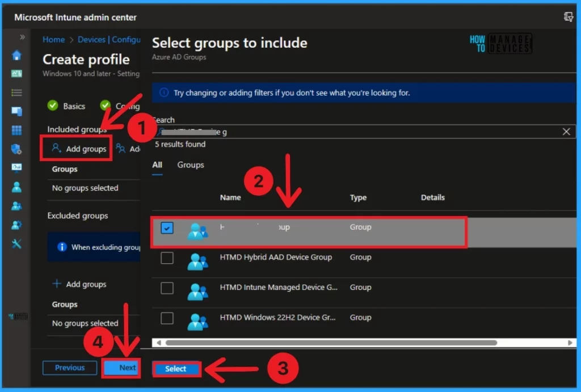
Task: Click Devices | Configuration breadcrumb link
Action: (x=109, y=39)
